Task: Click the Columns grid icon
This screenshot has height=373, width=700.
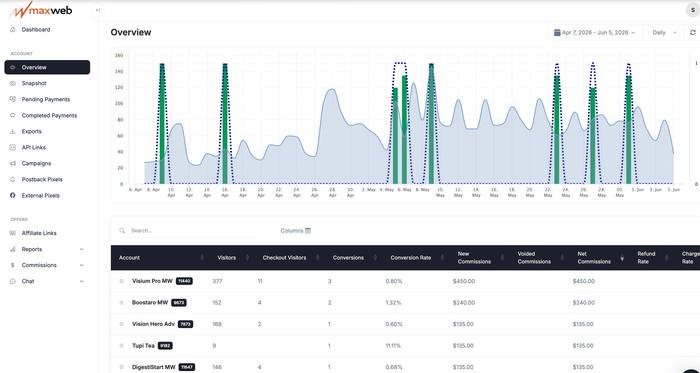Action: [308, 231]
